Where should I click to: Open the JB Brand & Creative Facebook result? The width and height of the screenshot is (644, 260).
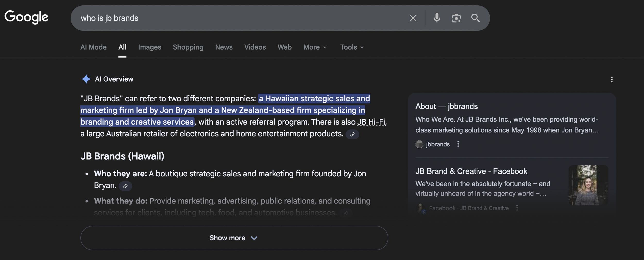click(471, 171)
